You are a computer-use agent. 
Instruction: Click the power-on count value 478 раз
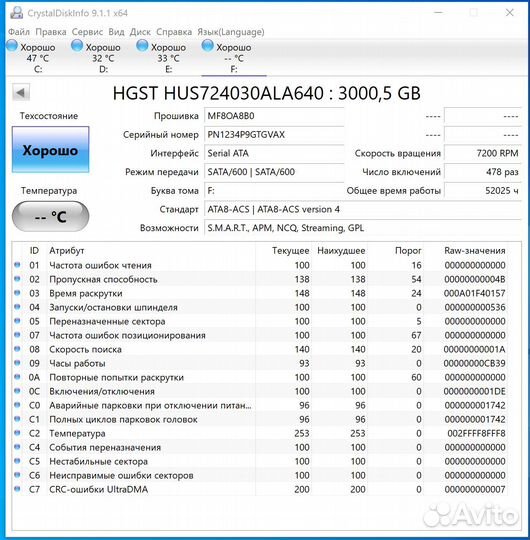(x=482, y=172)
